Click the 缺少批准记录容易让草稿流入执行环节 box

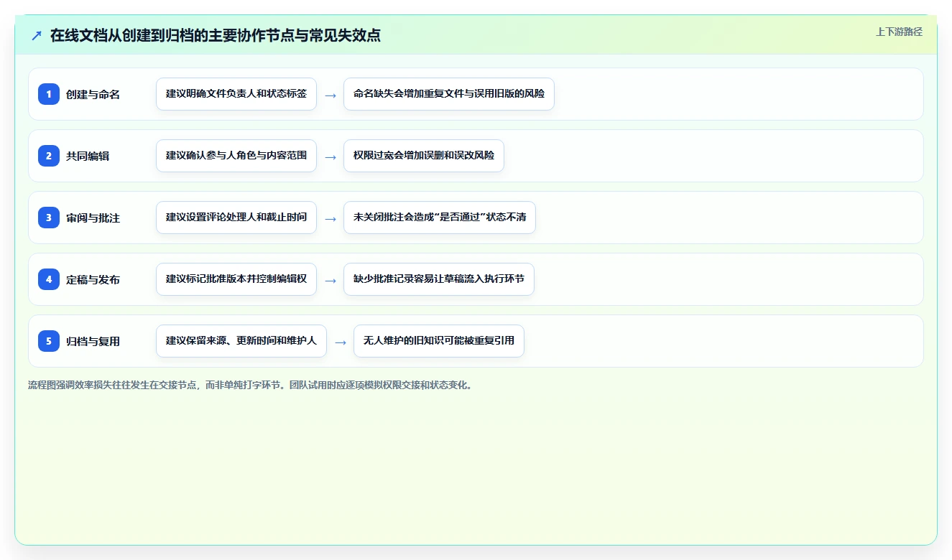point(439,279)
